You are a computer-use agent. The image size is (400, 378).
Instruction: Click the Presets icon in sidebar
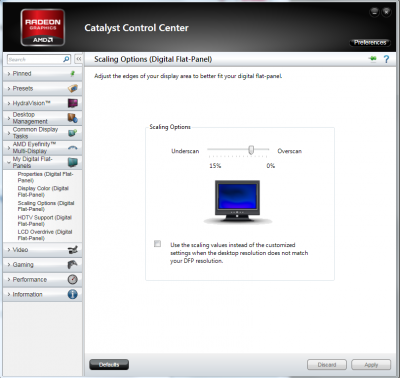pyautogui.click(x=73, y=88)
